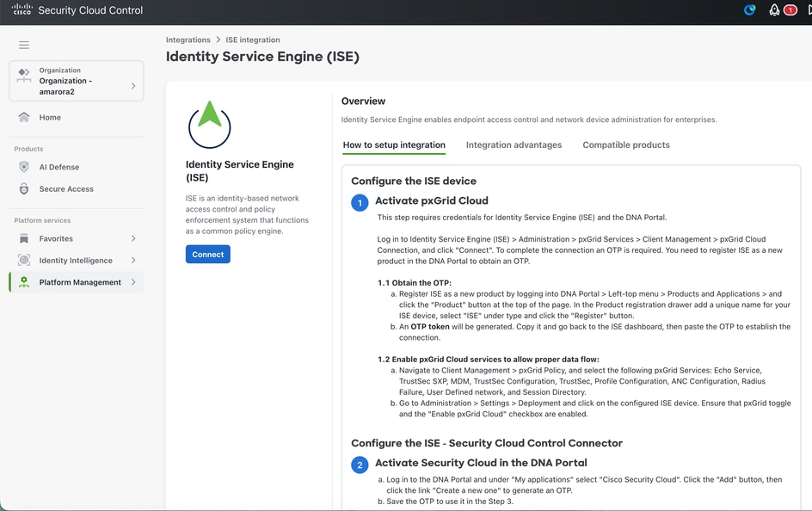
Task: Click the Favorites menu label
Action: (x=56, y=238)
